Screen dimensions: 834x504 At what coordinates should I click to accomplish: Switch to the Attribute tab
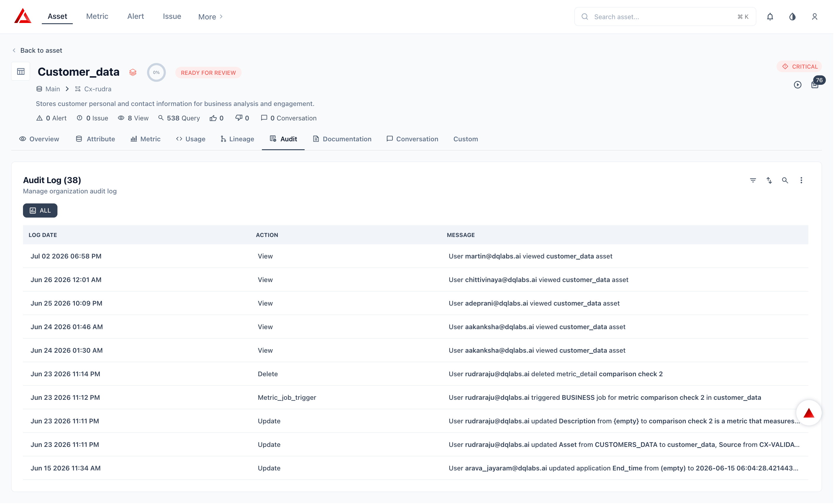[x=95, y=139]
